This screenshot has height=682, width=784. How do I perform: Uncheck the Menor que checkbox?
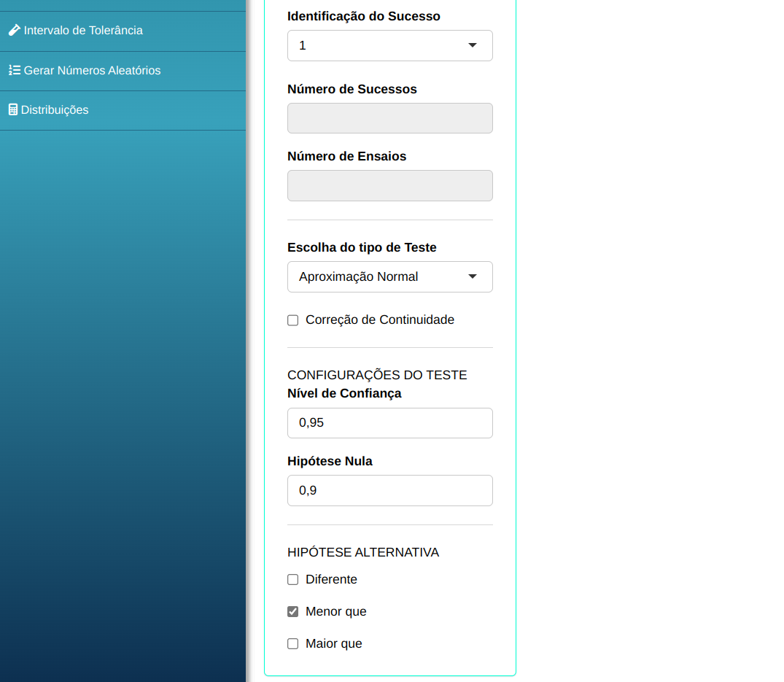[x=293, y=612]
